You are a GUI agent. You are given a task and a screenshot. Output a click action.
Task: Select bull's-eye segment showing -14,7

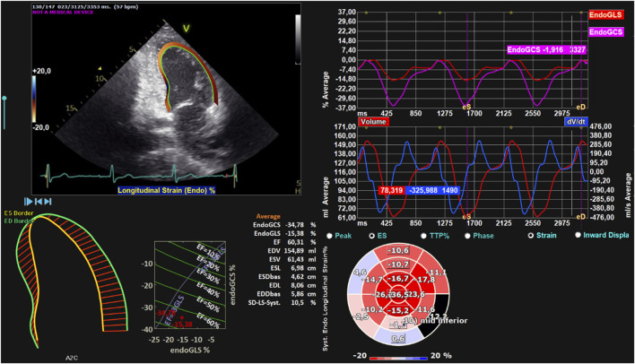[371, 280]
